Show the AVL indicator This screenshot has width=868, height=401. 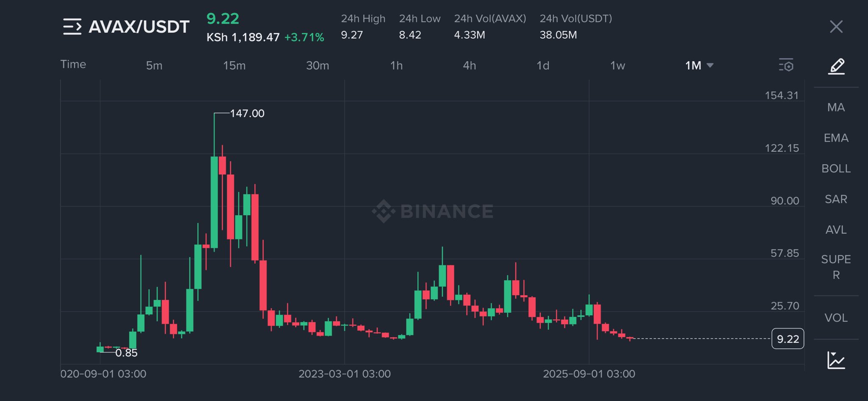[x=836, y=230]
